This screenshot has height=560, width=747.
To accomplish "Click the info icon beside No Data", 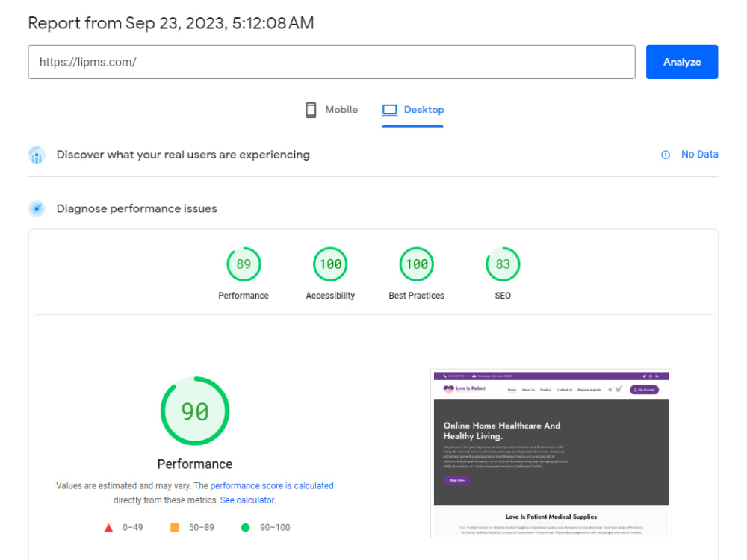I will coord(665,154).
